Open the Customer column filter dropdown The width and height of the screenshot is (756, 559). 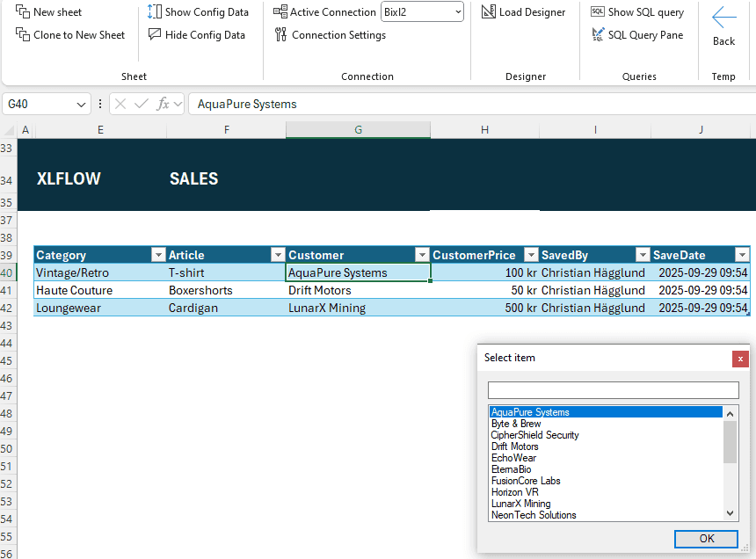[x=422, y=255]
